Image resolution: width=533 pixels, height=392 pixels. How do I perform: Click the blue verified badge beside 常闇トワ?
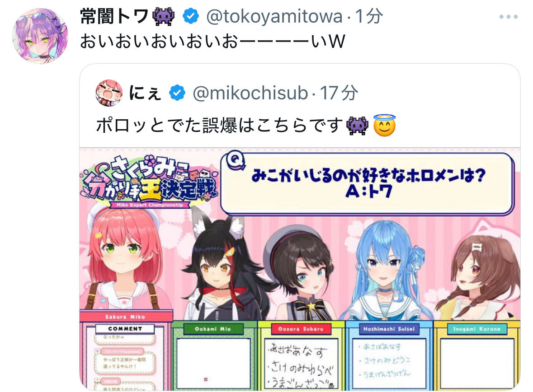(x=191, y=16)
